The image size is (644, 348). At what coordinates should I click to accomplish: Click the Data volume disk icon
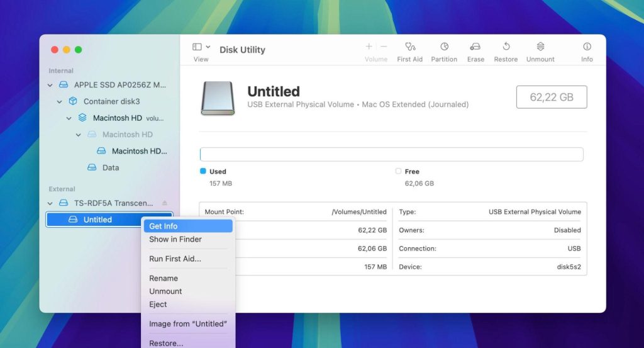click(92, 167)
